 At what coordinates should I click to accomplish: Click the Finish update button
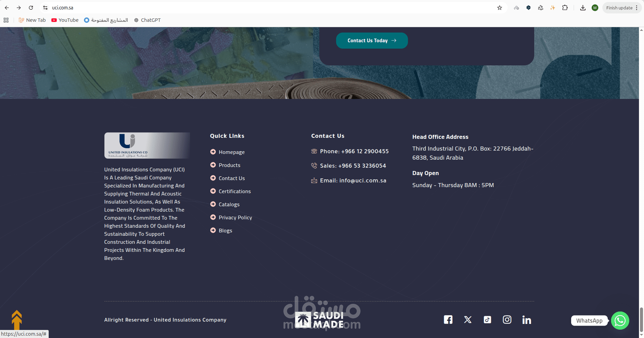coord(619,8)
